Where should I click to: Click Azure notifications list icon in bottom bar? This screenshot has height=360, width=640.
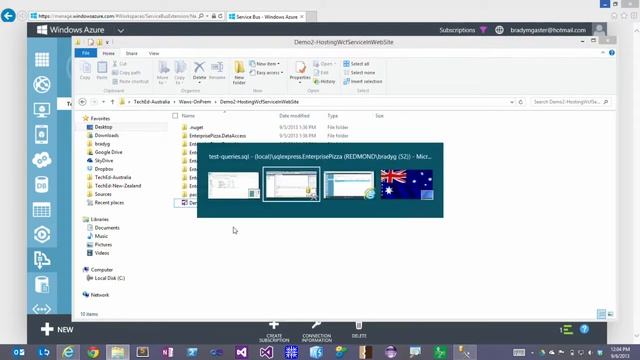[x=566, y=329]
